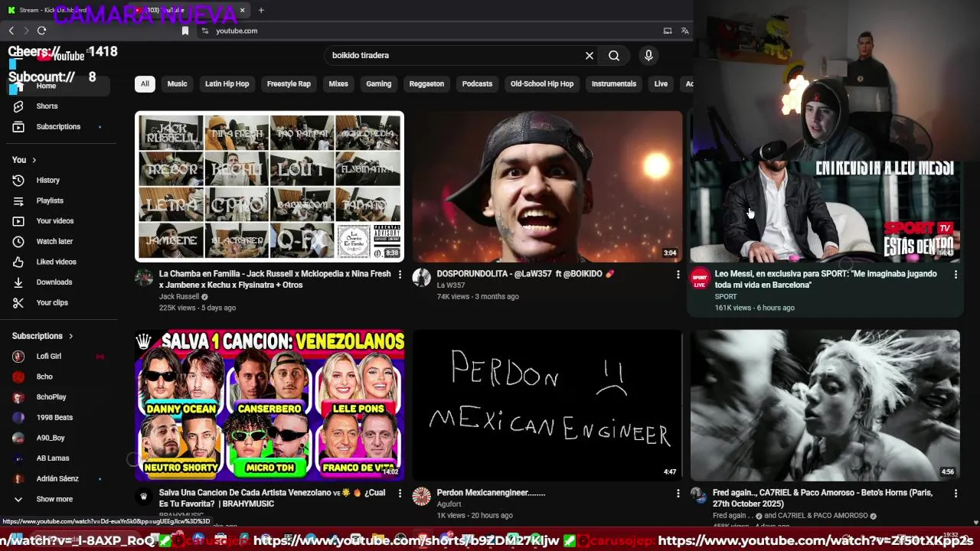Screen dimensions: 980x551
Task: Click the La W357 channel avatar
Action: [422, 277]
